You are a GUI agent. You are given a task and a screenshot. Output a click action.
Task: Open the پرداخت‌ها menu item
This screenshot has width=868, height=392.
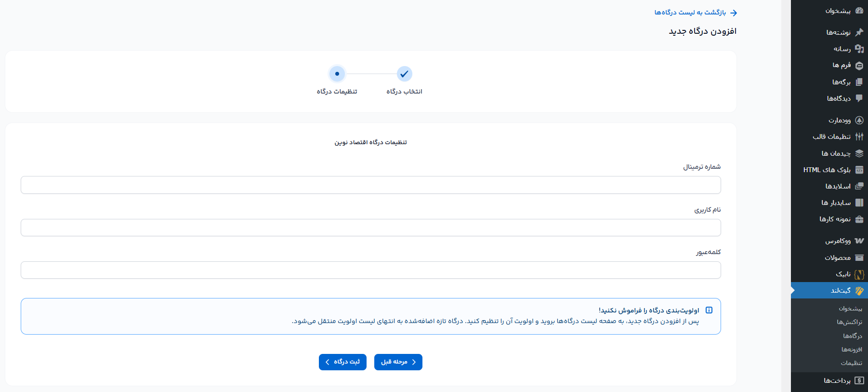tap(829, 380)
